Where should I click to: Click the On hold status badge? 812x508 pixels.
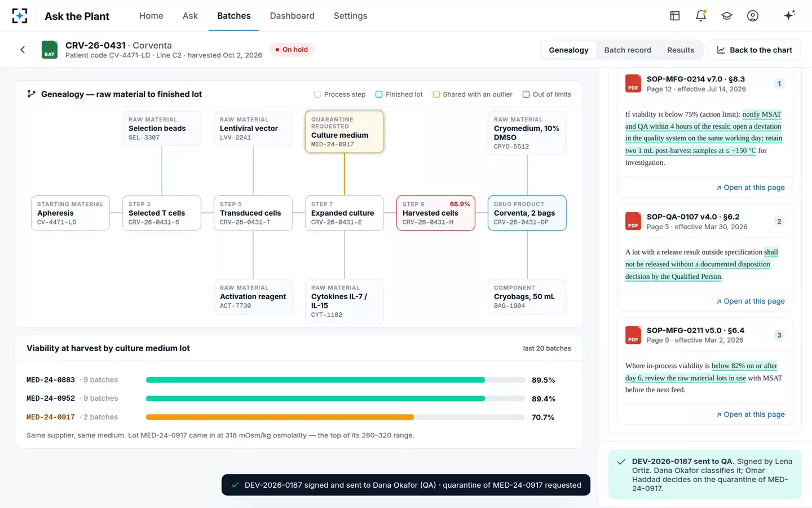click(x=292, y=50)
